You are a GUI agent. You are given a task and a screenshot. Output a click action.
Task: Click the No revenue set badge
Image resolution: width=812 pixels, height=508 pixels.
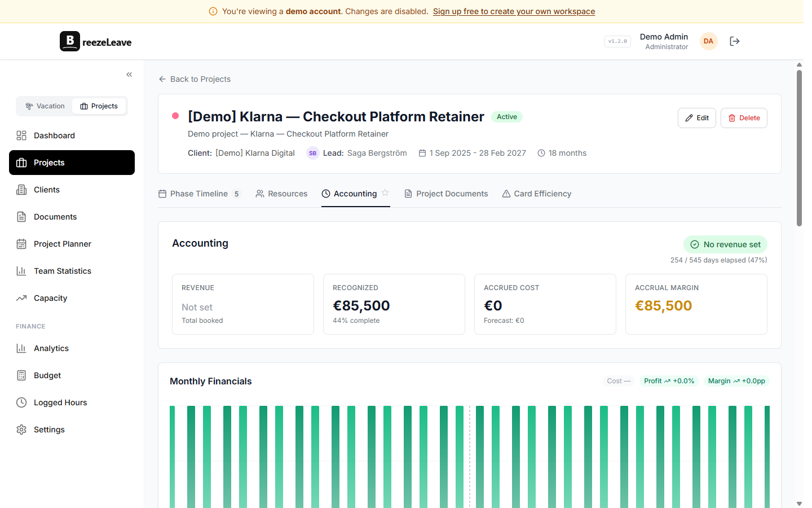point(725,244)
